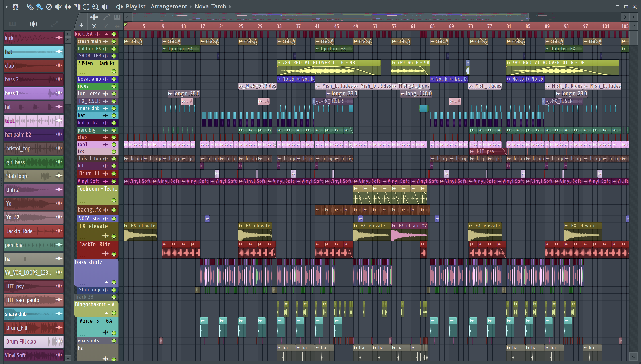Show automation clips in the picker
Viewport: 641px width, 364px height.
tap(55, 24)
